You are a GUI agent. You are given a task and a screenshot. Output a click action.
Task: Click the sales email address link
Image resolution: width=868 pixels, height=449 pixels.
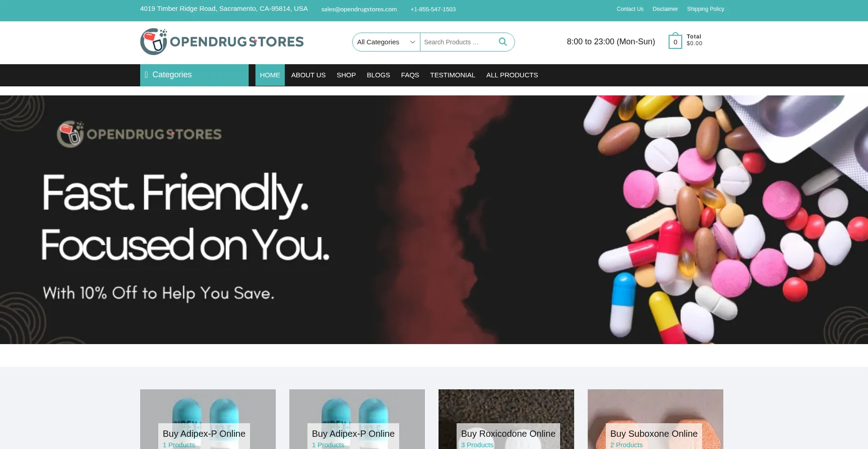coord(359,9)
